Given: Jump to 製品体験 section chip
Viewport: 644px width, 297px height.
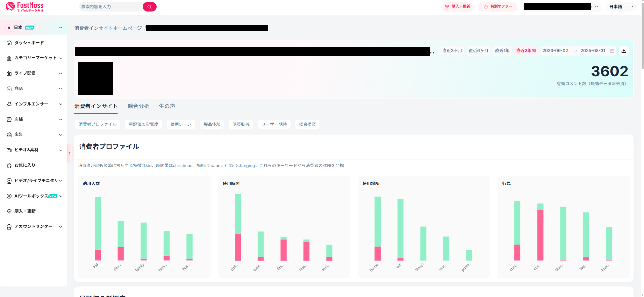Looking at the screenshot, I should tap(212, 124).
